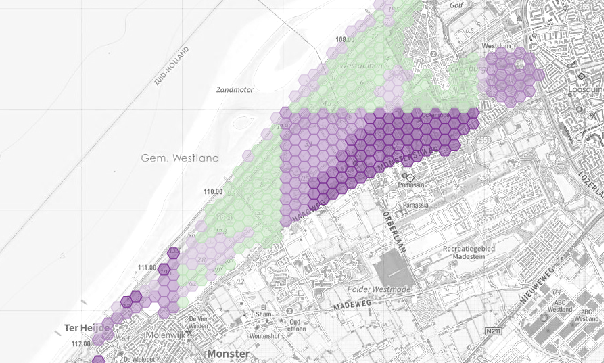Click the Ter Heijde place name
Viewport: 604px width, 363px height.
point(88,328)
